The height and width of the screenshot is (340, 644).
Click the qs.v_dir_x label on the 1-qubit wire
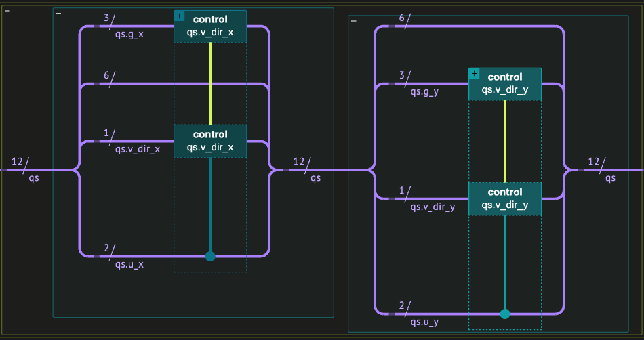click(138, 149)
